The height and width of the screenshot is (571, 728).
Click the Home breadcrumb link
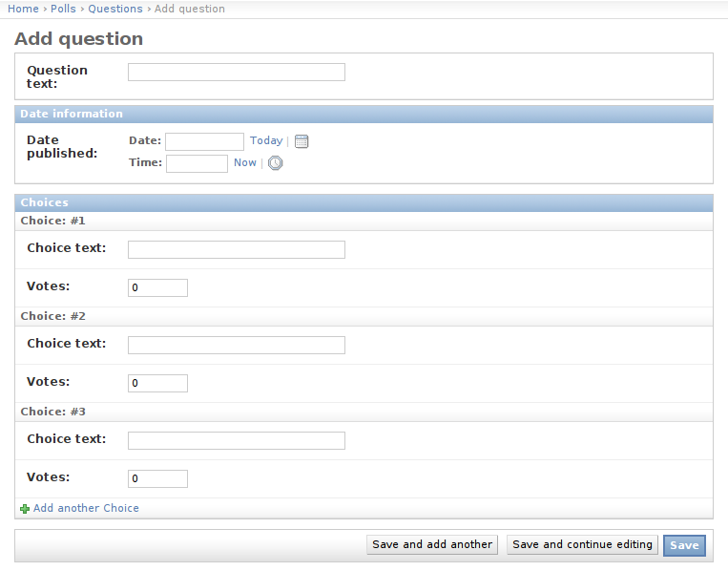(23, 9)
